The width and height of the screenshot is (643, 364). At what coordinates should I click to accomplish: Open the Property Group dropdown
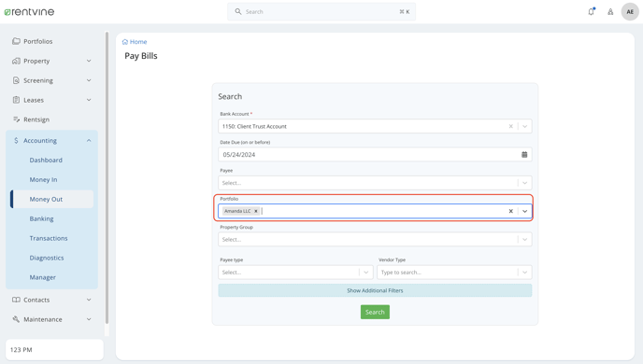pos(375,239)
